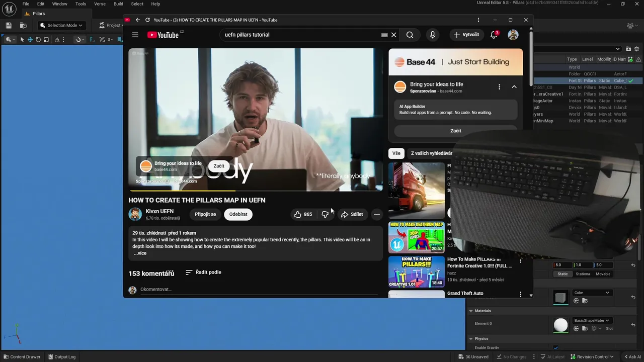Toggle Enable Gravity checkbox
This screenshot has height=362, width=644.
coord(556,347)
